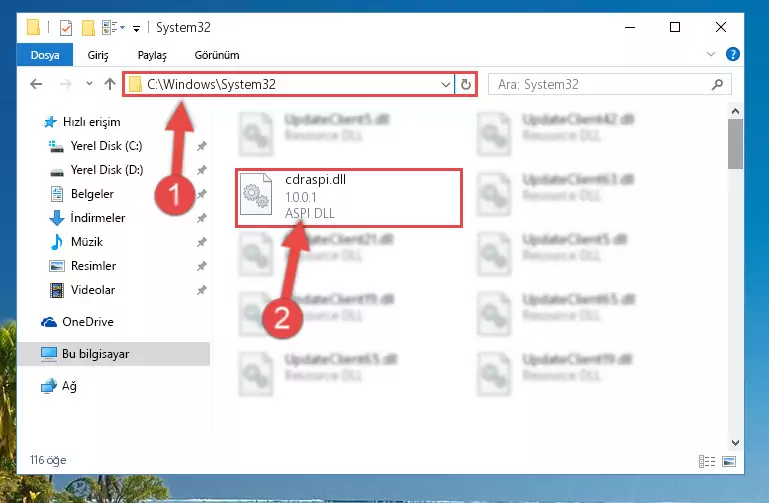Click the vertical scrollbar thumb
769x503 pixels.
[x=735, y=144]
